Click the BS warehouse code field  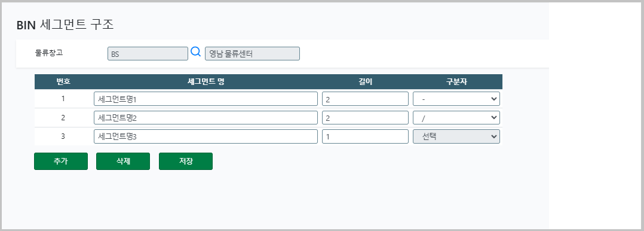(x=148, y=53)
